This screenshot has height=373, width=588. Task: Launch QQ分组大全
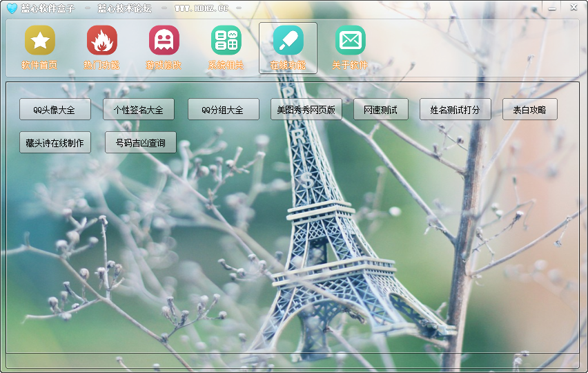(x=223, y=109)
